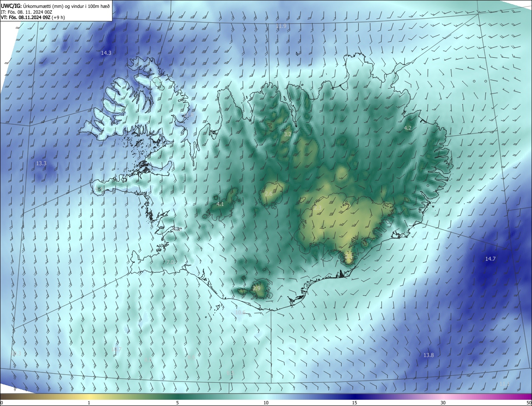The width and height of the screenshot is (532, 406).
Task: Click the 4.2 value in northeast Iceland
Action: 408,128
